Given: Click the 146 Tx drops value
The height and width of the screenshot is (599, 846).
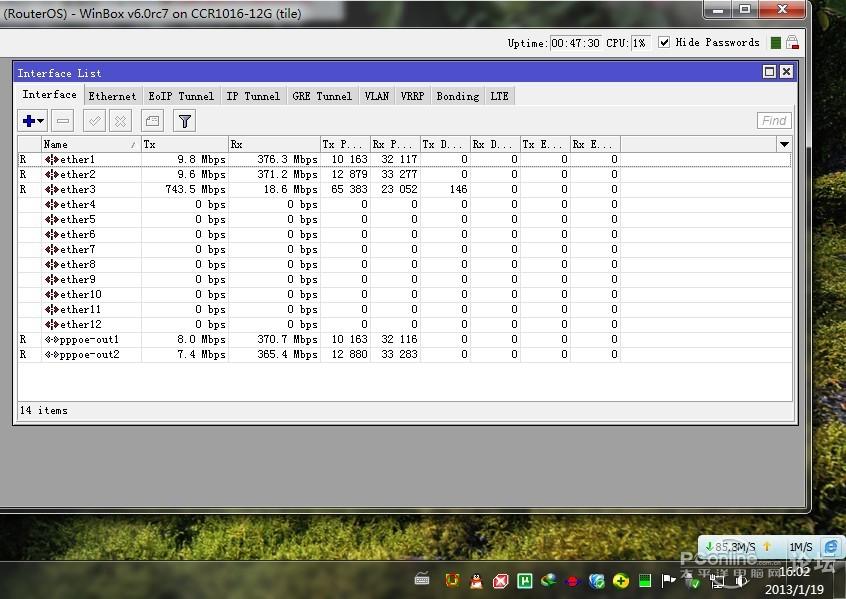Looking at the screenshot, I should coord(459,189).
